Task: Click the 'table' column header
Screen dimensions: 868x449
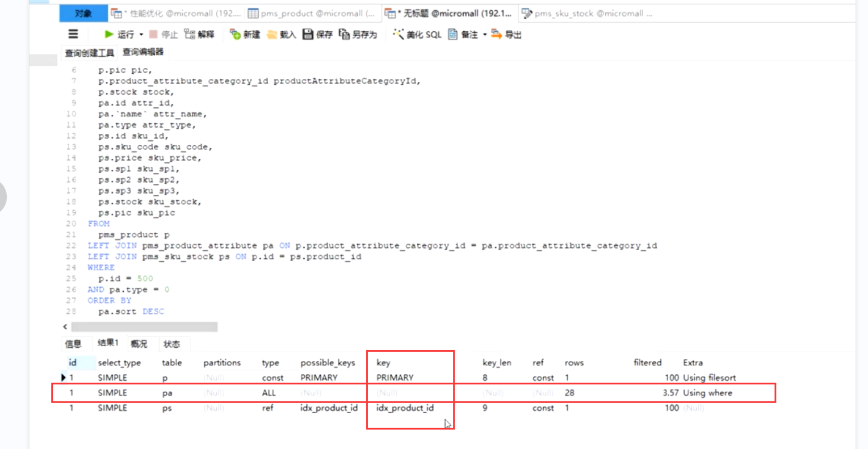Action: pos(172,363)
